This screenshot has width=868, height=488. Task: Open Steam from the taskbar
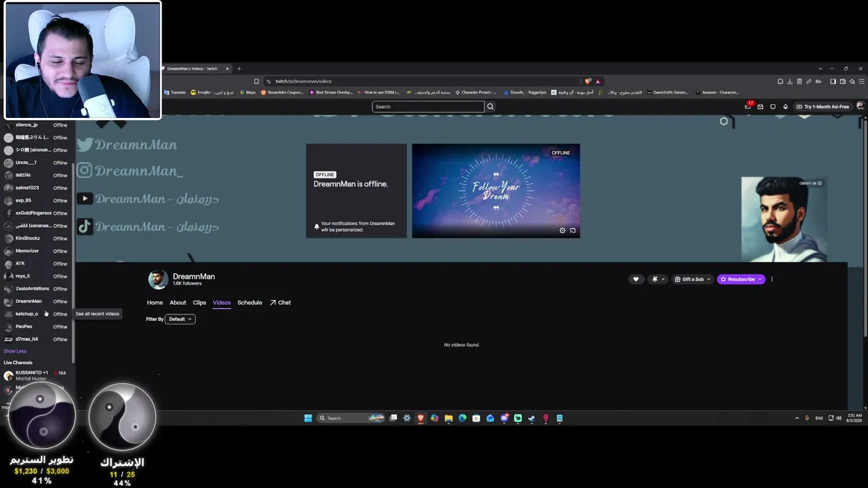(532, 418)
